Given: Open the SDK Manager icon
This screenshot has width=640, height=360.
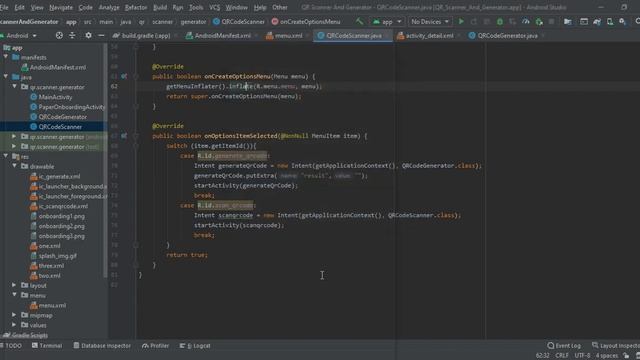Looking at the screenshot, I should pyautogui.click(x=622, y=21).
